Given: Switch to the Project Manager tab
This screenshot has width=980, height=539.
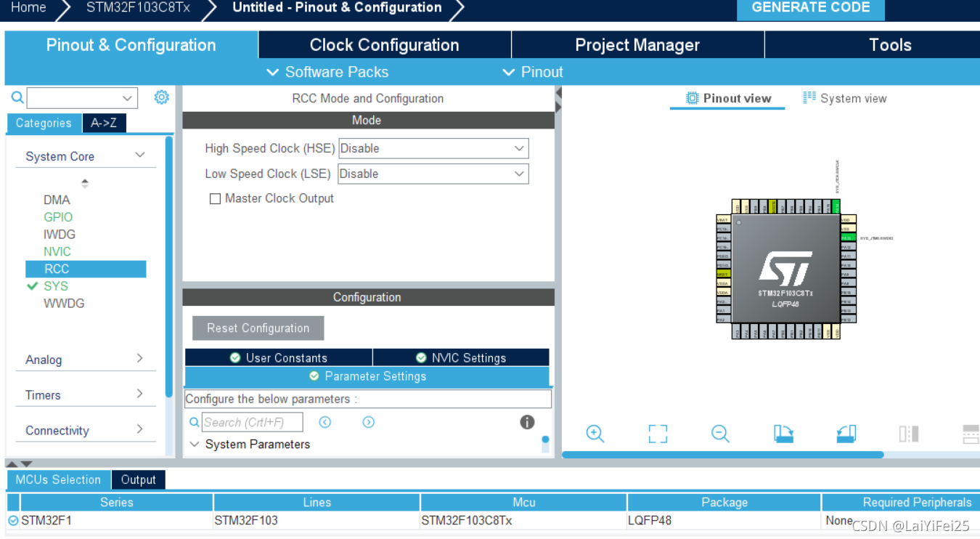Looking at the screenshot, I should [637, 45].
